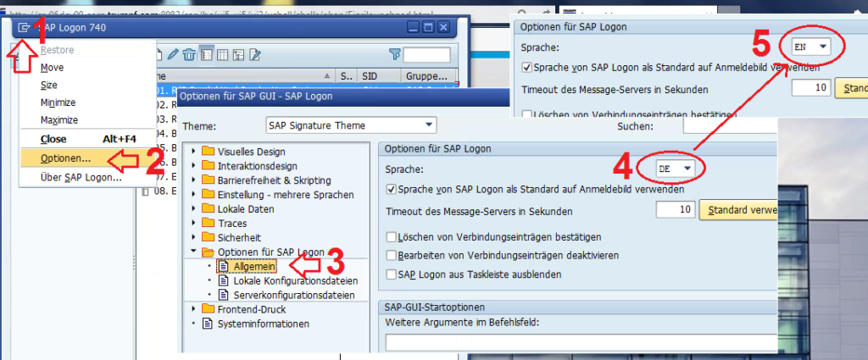The width and height of the screenshot is (868, 360).
Task: Click the Interaktionsdesign folder icon
Action: coord(209,166)
